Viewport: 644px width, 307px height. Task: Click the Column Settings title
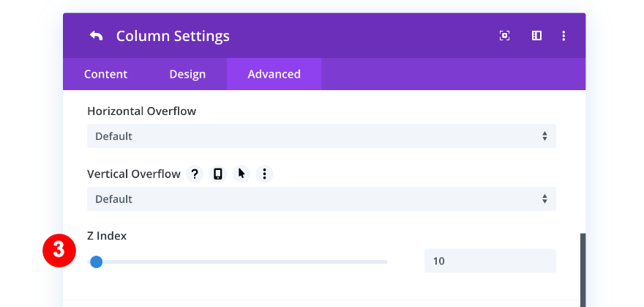click(173, 36)
